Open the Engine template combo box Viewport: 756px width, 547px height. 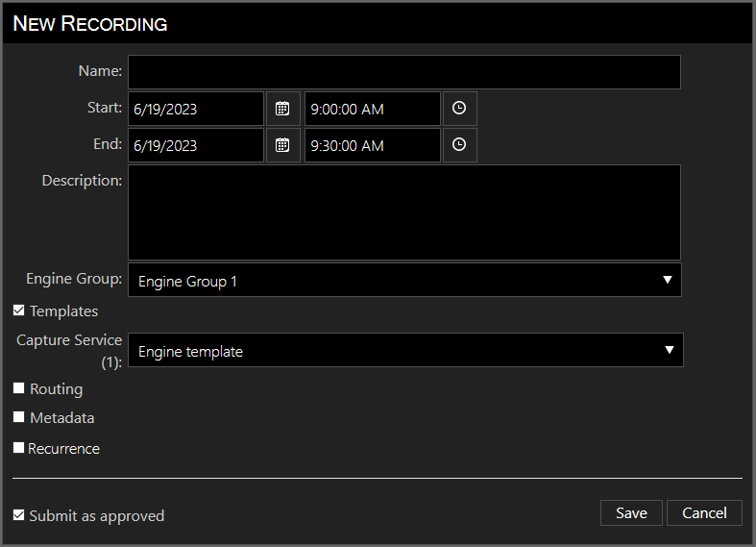[x=405, y=350]
